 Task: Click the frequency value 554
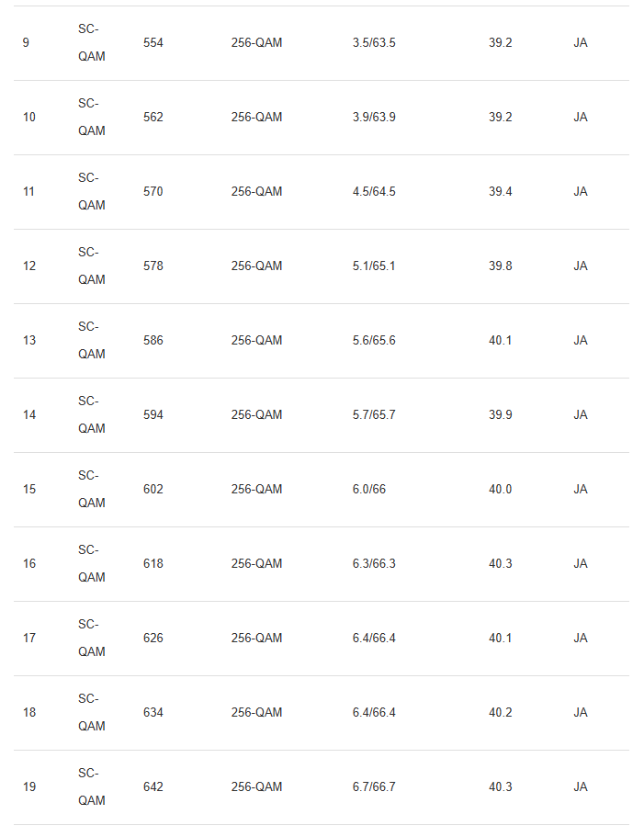click(153, 43)
